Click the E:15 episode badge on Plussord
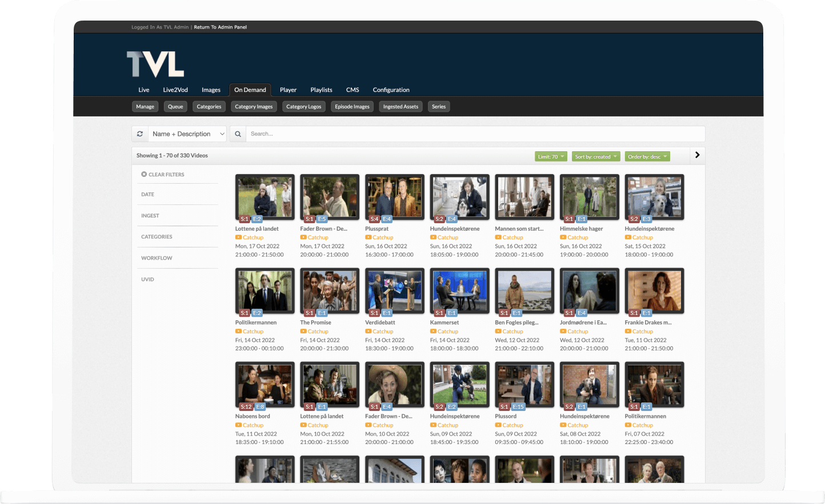The width and height of the screenshot is (825, 504). point(518,407)
